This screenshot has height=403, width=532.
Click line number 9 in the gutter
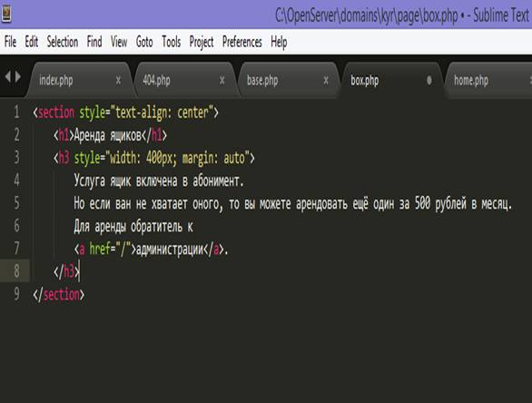pyautogui.click(x=16, y=294)
